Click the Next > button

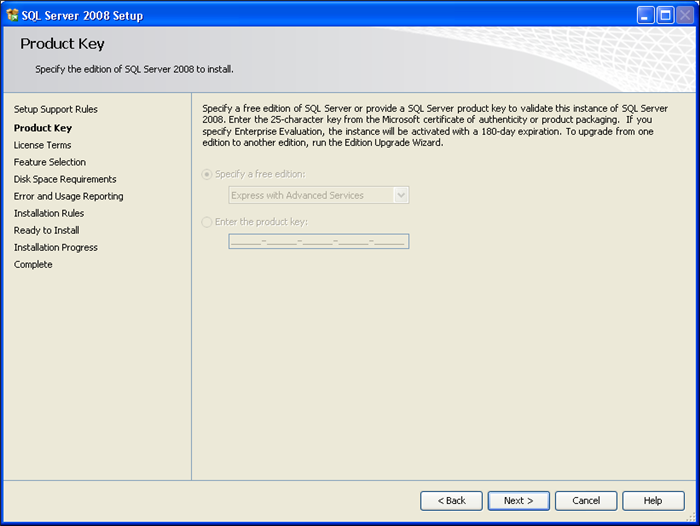coord(519,501)
